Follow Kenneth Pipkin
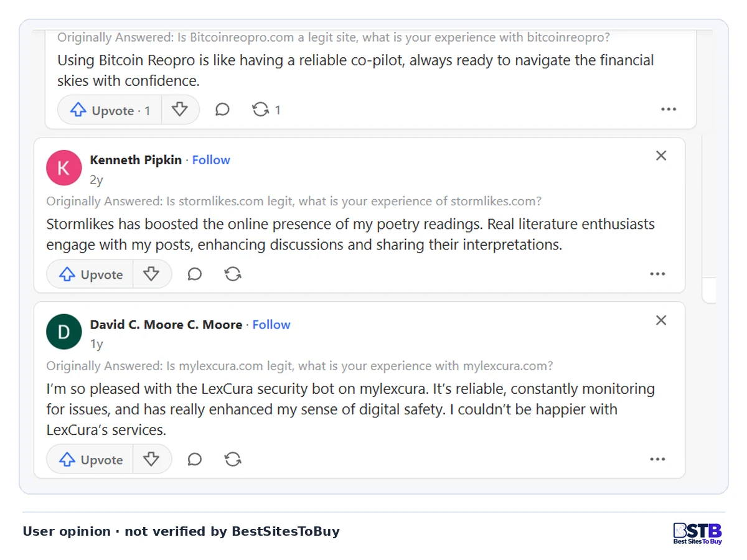The image size is (747, 560). coord(211,160)
